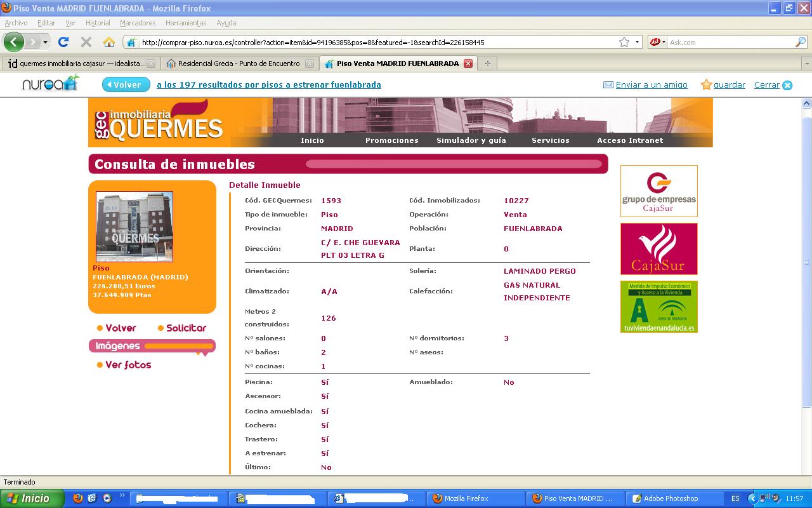The height and width of the screenshot is (508, 812).
Task: Click the CajaSur logo banner
Action: pos(658,249)
